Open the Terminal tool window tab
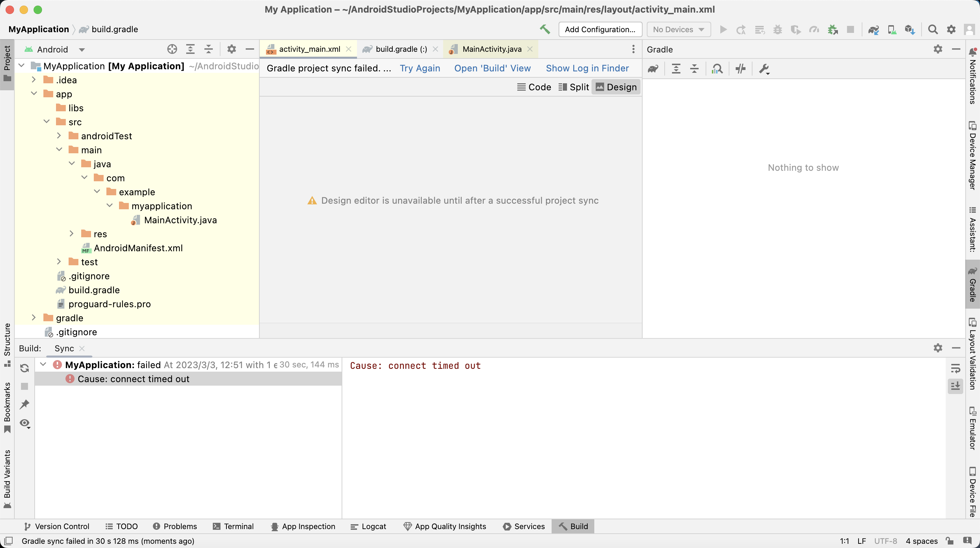This screenshot has width=980, height=548. (233, 526)
